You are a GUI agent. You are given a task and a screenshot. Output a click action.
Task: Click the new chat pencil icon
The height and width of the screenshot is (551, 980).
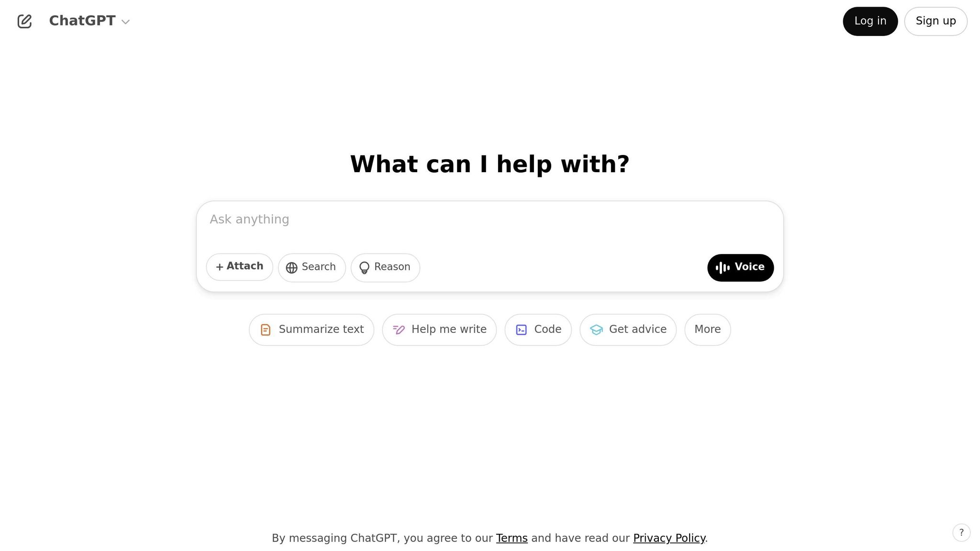coord(24,21)
